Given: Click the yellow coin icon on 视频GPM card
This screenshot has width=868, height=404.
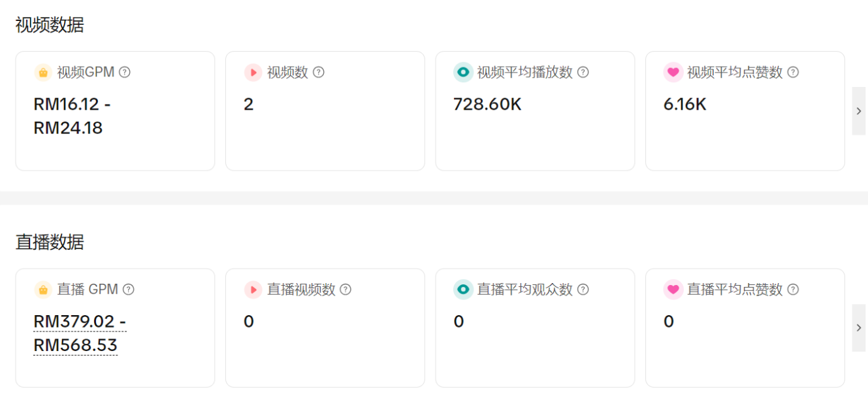Looking at the screenshot, I should pos(42,73).
